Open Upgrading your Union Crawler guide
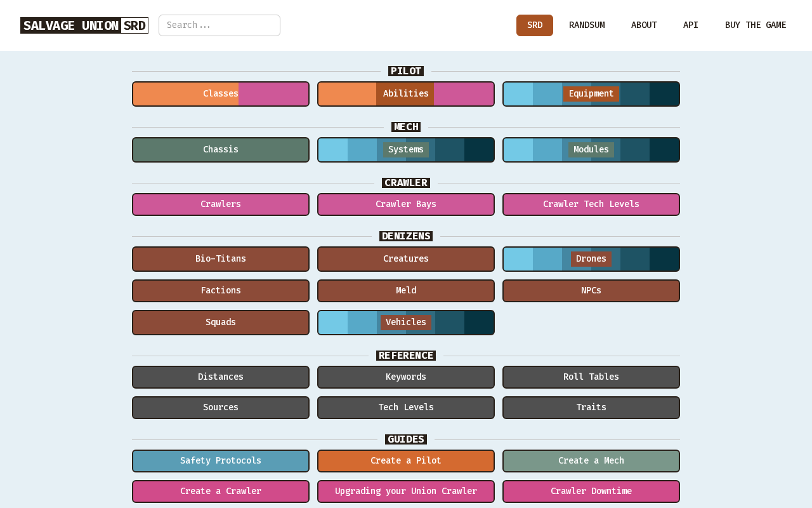Screen dimensions: 812x508 tap(406, 491)
